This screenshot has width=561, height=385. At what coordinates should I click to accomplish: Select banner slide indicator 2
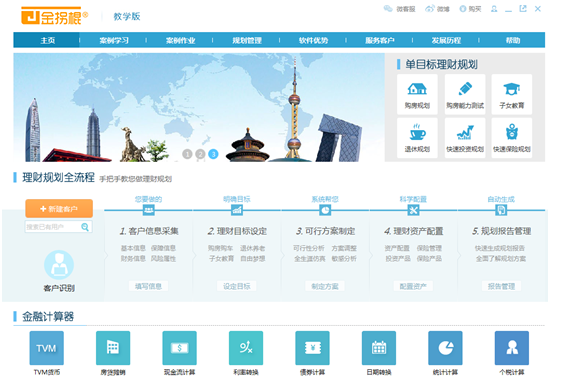coord(200,154)
